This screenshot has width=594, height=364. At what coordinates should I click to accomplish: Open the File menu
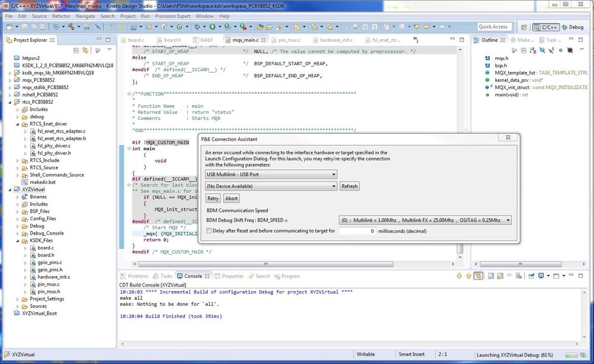click(9, 16)
